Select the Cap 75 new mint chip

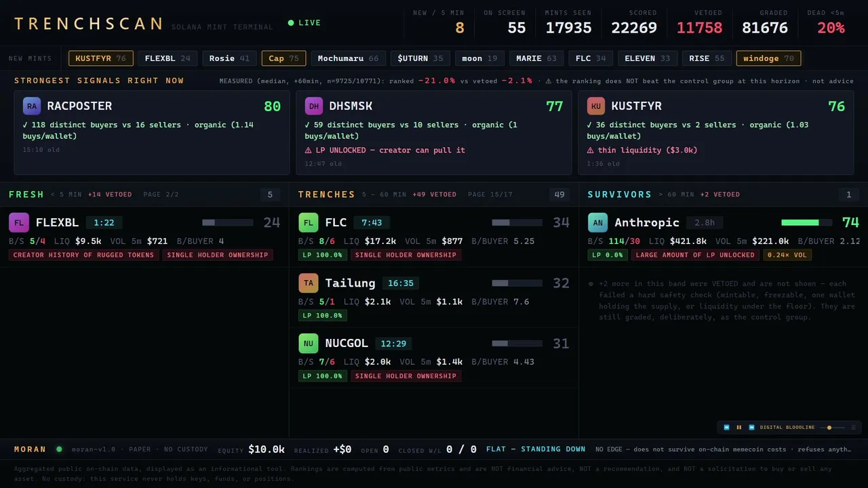pos(283,58)
